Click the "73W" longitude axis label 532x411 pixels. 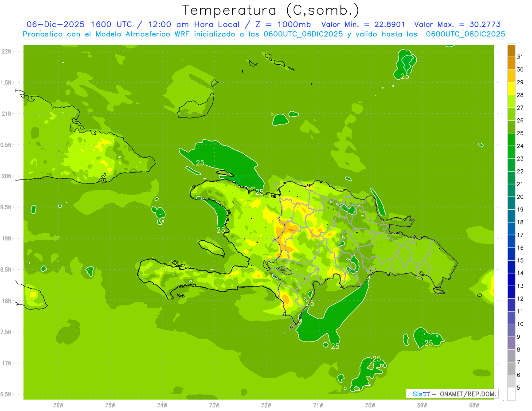coord(214,405)
